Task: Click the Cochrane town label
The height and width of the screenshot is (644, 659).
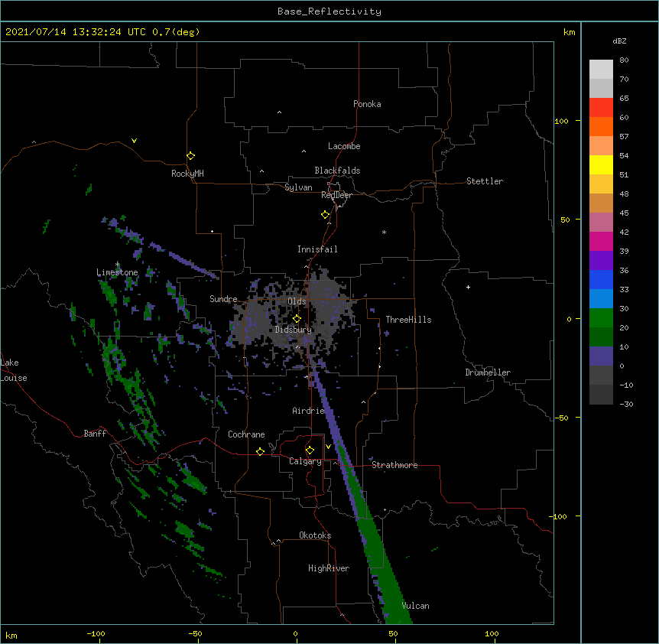Action: pos(246,434)
